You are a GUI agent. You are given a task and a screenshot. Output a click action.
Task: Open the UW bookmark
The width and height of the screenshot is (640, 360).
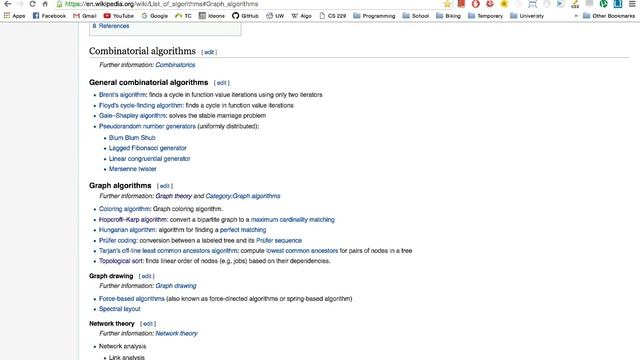coord(275,16)
